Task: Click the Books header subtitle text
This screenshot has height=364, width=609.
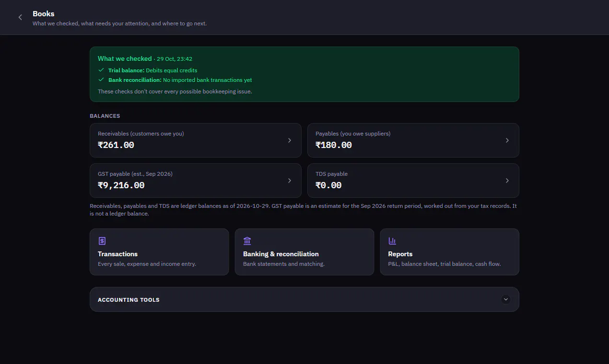Action: point(120,23)
